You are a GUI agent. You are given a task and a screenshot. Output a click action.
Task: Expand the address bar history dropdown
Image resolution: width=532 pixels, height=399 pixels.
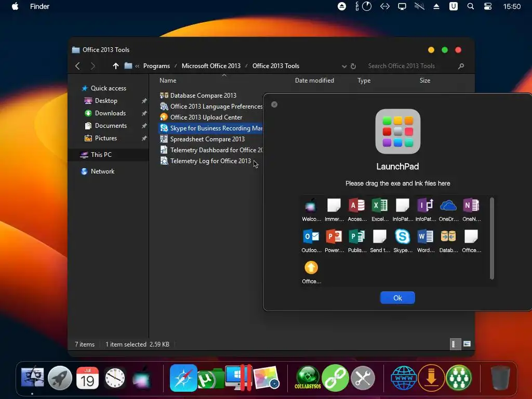tap(344, 66)
